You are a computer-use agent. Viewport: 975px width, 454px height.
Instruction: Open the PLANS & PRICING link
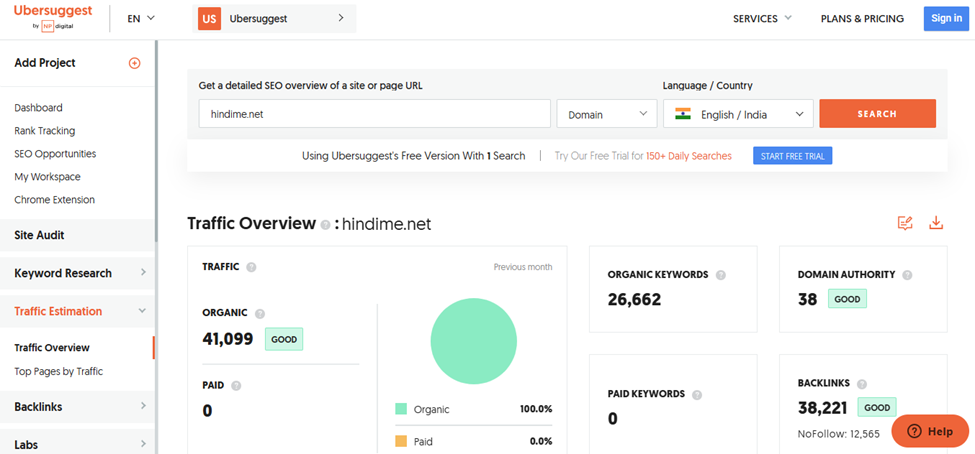pyautogui.click(x=862, y=19)
